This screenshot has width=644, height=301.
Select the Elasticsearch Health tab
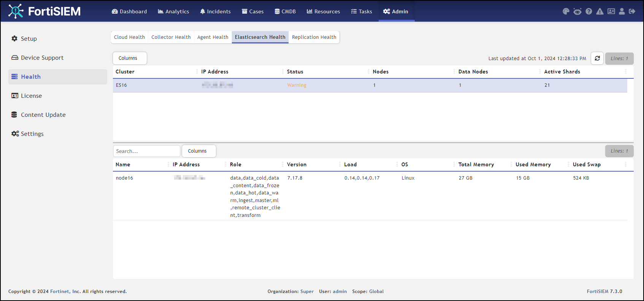click(260, 37)
